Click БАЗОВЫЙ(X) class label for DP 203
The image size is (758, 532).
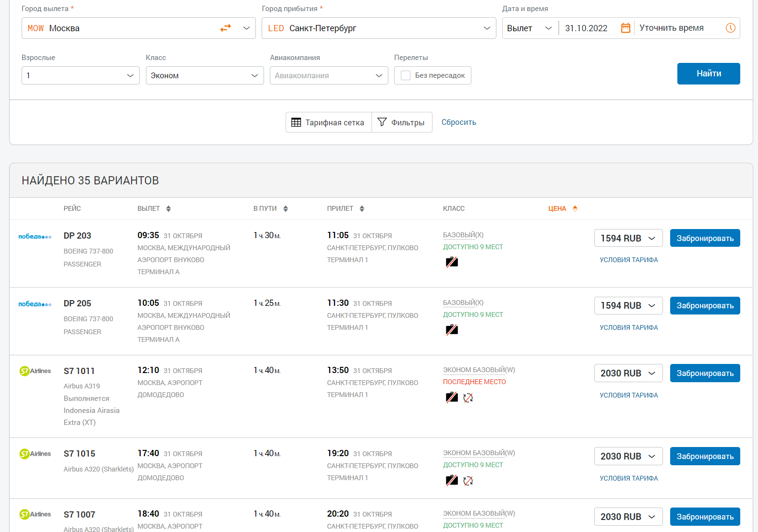tap(463, 235)
